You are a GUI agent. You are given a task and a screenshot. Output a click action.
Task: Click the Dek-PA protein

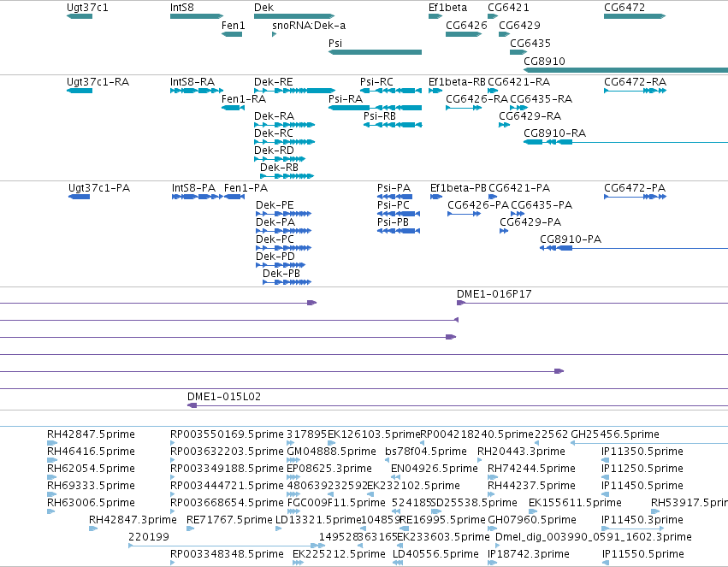(284, 231)
